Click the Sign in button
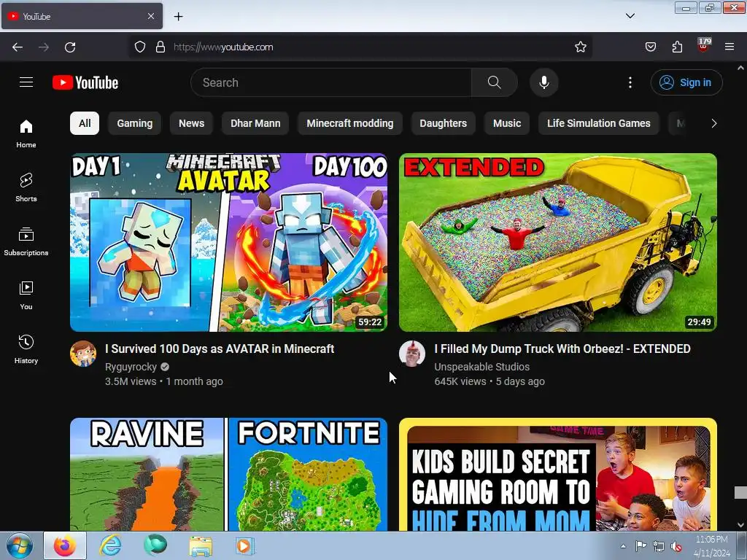 686,82
